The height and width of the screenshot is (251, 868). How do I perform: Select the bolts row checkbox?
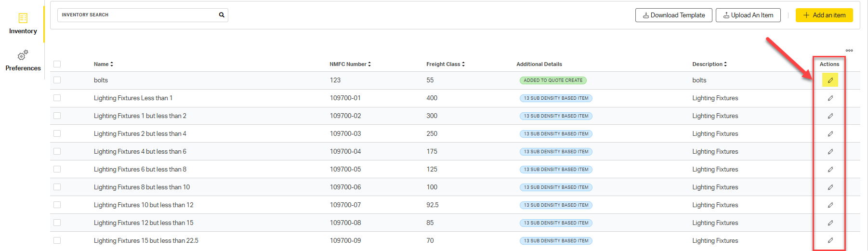coord(57,80)
